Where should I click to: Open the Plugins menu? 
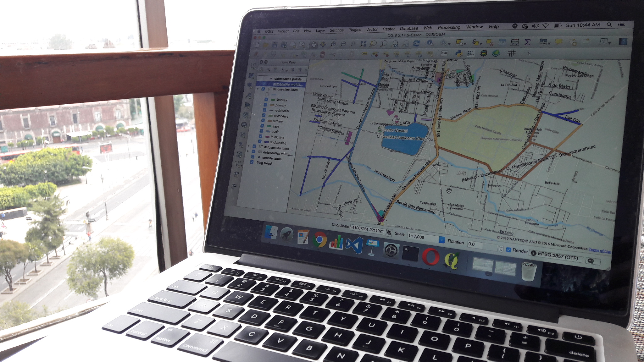tap(355, 30)
